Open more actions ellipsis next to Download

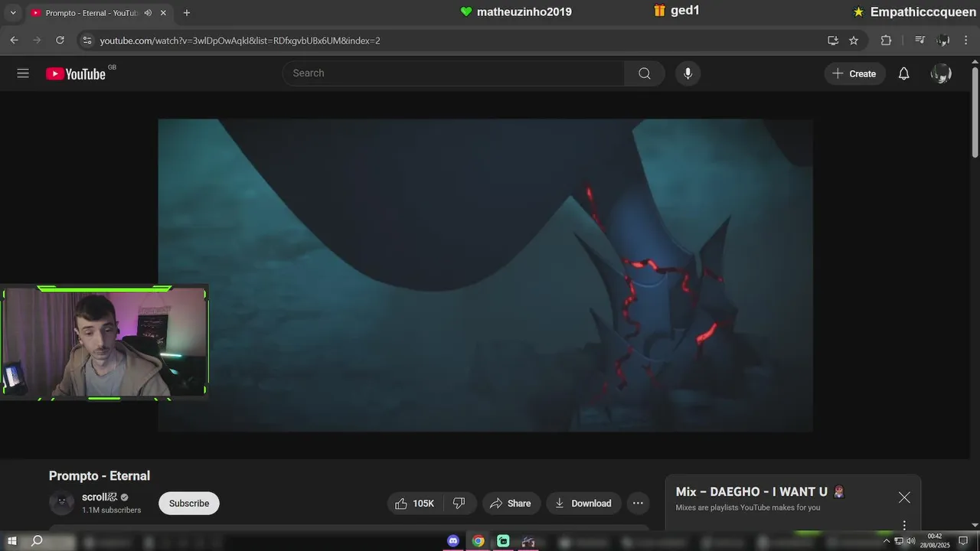[x=638, y=504]
